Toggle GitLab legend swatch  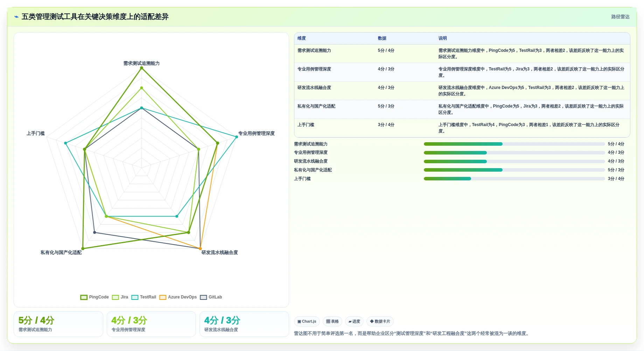tap(203, 297)
